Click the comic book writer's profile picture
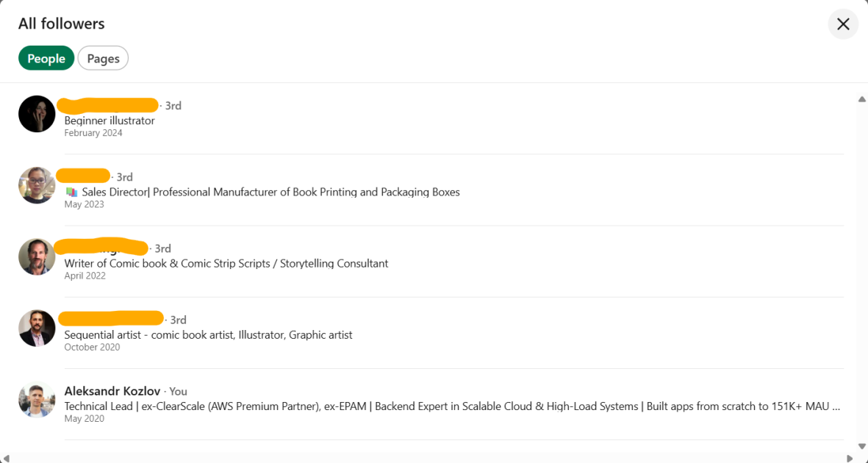The height and width of the screenshot is (463, 868). (37, 256)
